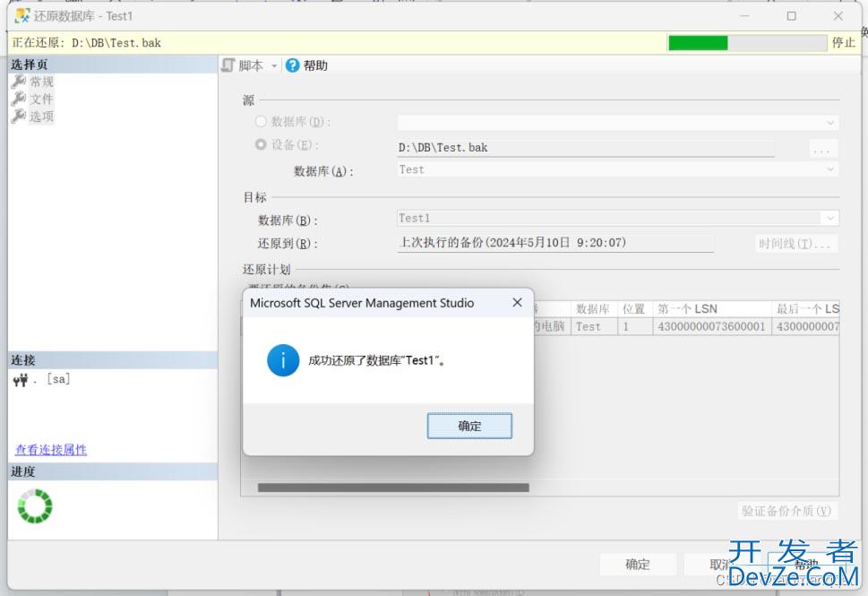868x596 pixels.
Task: Minimize the 还原数据库 - Test1 window
Action: coord(745,16)
